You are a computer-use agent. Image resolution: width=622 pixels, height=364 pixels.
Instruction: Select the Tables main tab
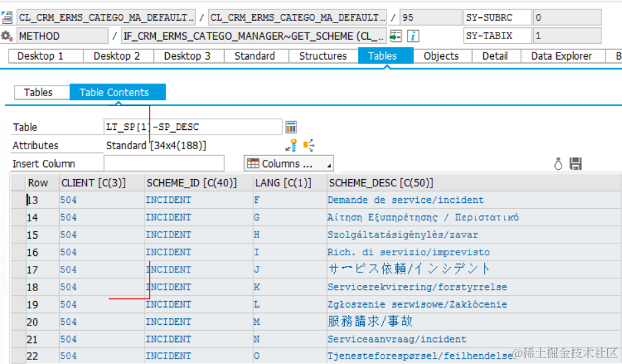tap(385, 56)
